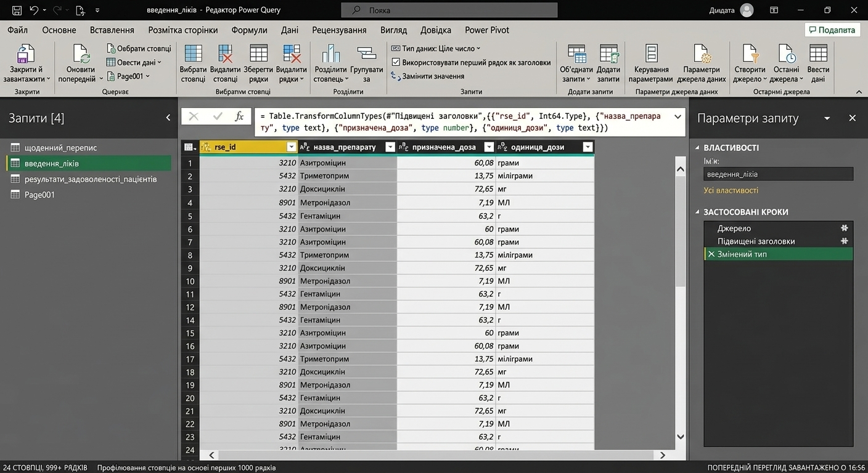This screenshot has width=868, height=473.
Task: Click the Видалити рядки icon
Action: (x=291, y=54)
